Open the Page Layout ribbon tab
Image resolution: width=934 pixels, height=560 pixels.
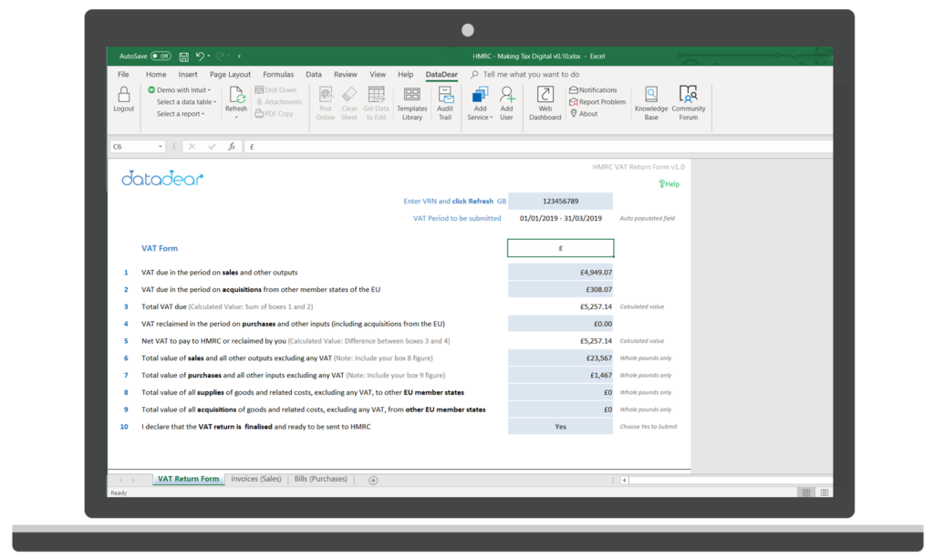(230, 75)
